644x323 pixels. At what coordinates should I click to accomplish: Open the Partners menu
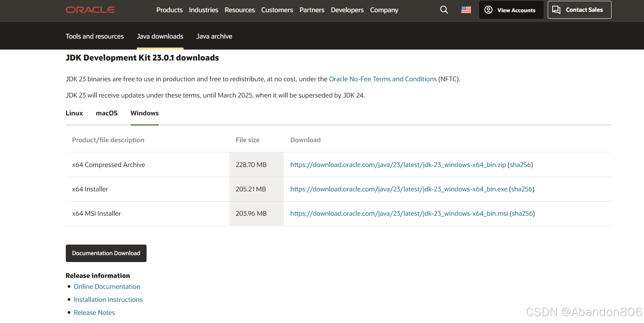312,10
